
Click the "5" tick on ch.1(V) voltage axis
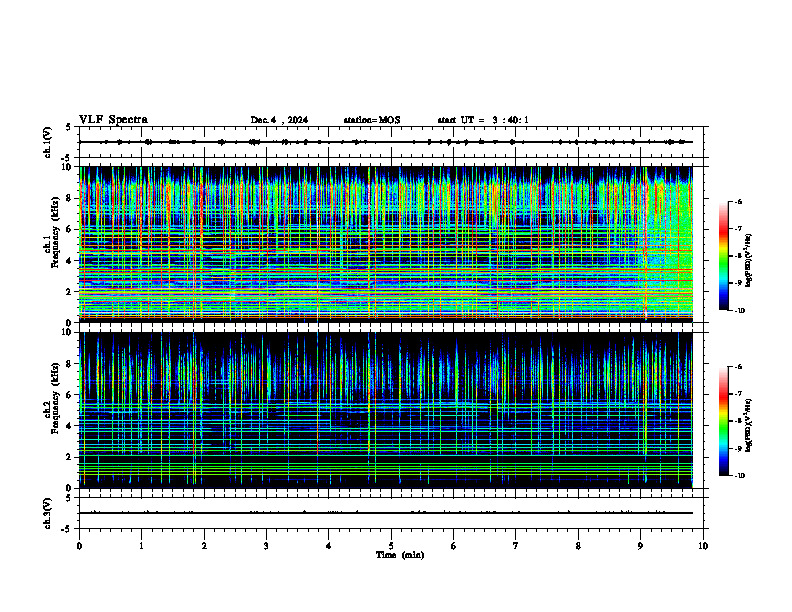tap(68, 127)
